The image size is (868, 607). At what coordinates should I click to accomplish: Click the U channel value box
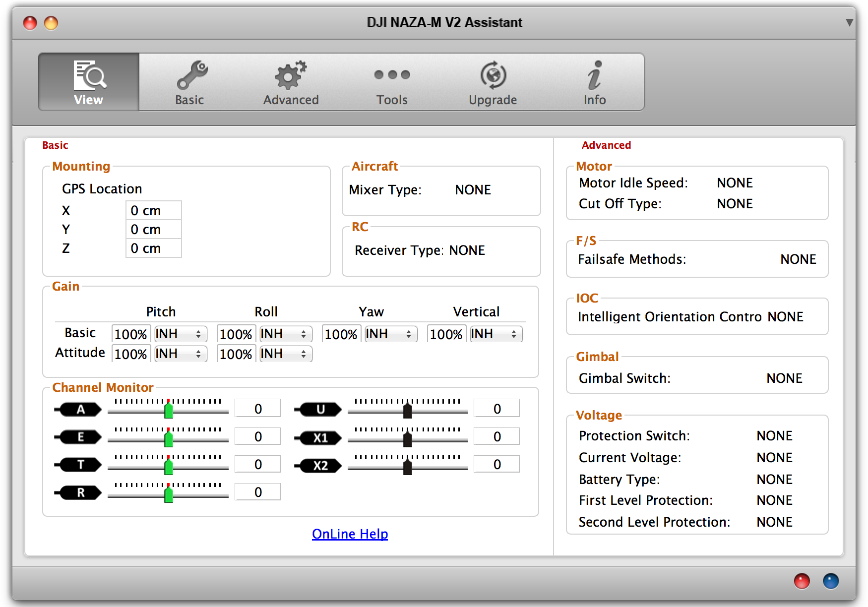497,409
